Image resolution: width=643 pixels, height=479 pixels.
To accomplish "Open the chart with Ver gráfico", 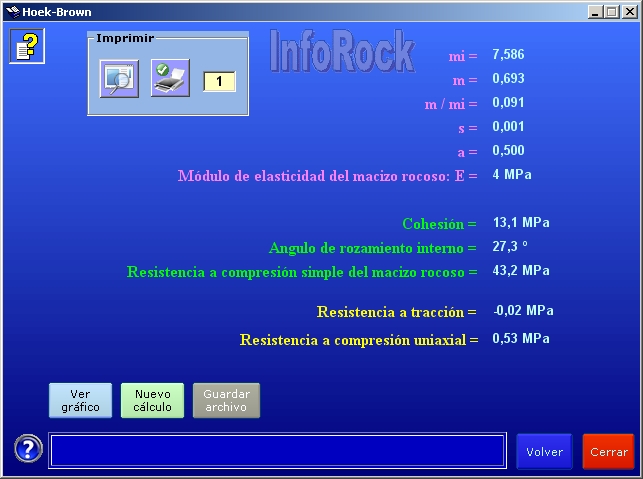I will pyautogui.click(x=80, y=400).
